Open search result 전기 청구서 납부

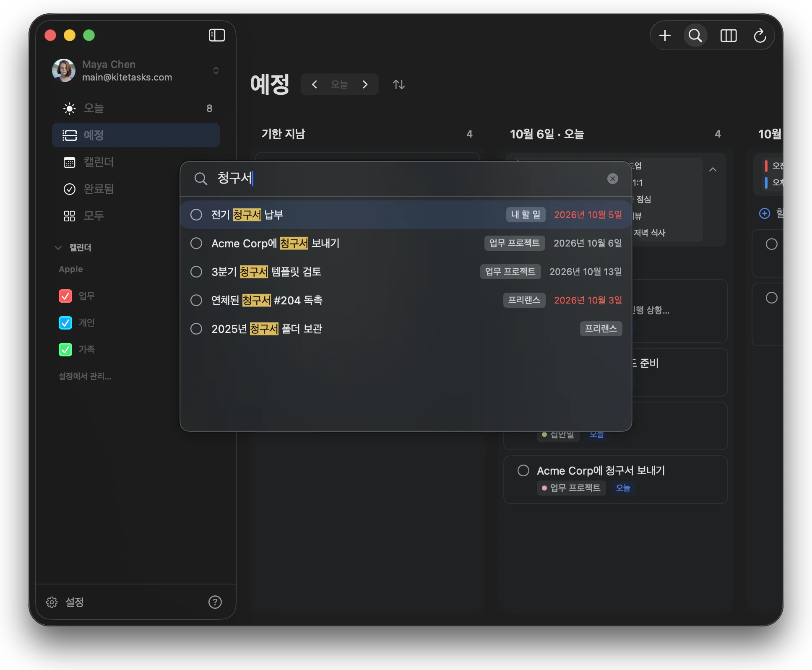(x=406, y=215)
